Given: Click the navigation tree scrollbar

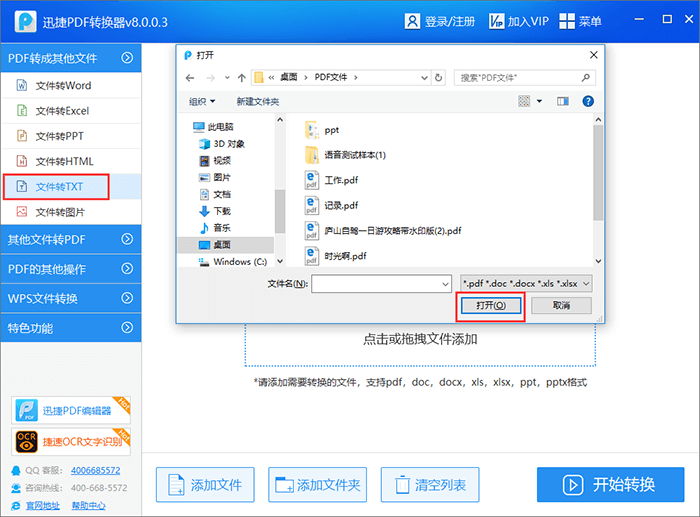Looking at the screenshot, I should point(280,211).
